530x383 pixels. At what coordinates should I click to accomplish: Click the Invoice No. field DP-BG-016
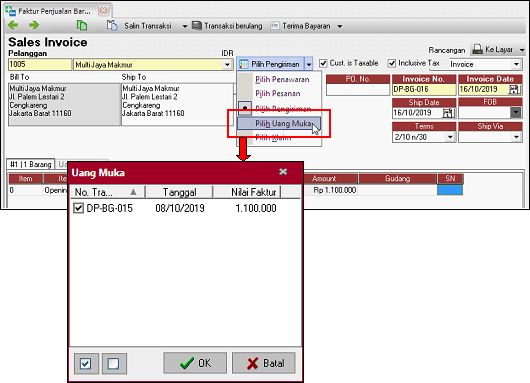(424, 89)
